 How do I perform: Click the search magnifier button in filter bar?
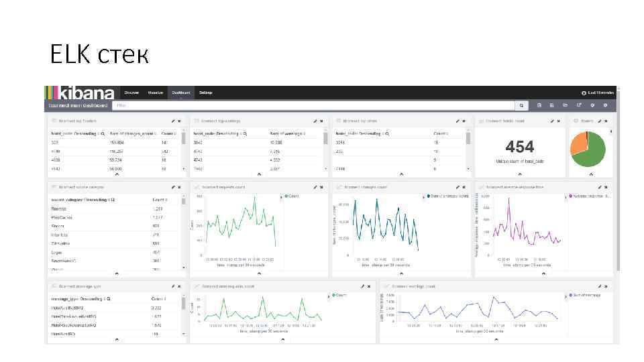point(521,105)
